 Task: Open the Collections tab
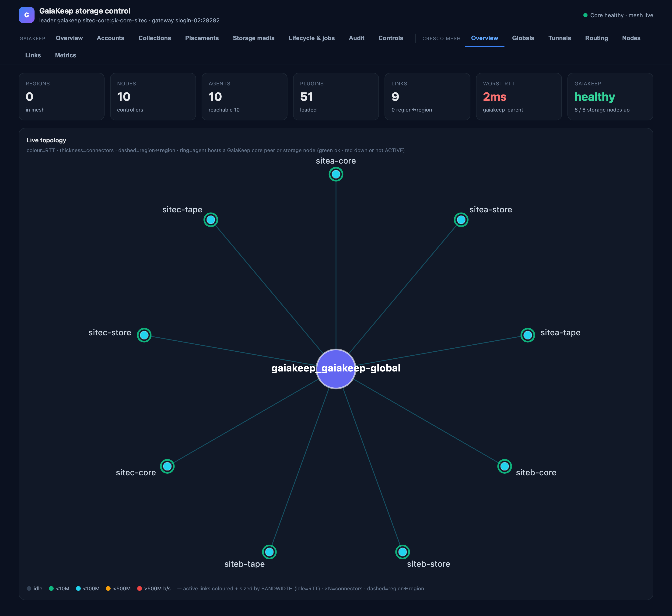pyautogui.click(x=155, y=38)
